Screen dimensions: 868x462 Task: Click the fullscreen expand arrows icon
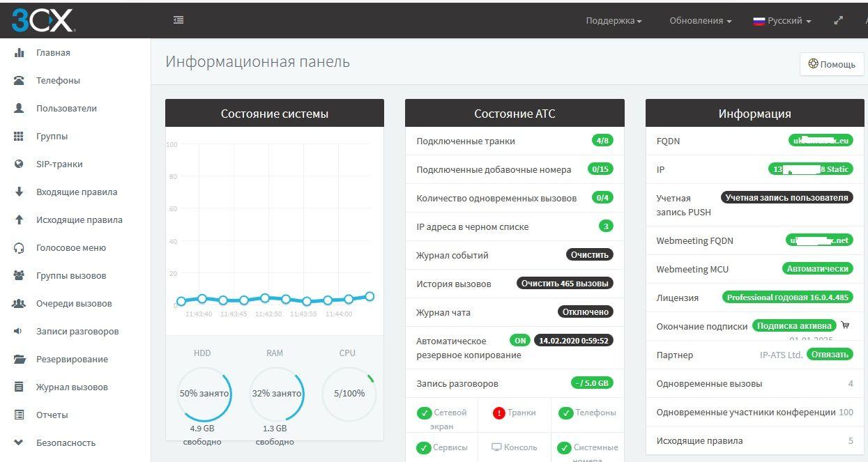839,21
